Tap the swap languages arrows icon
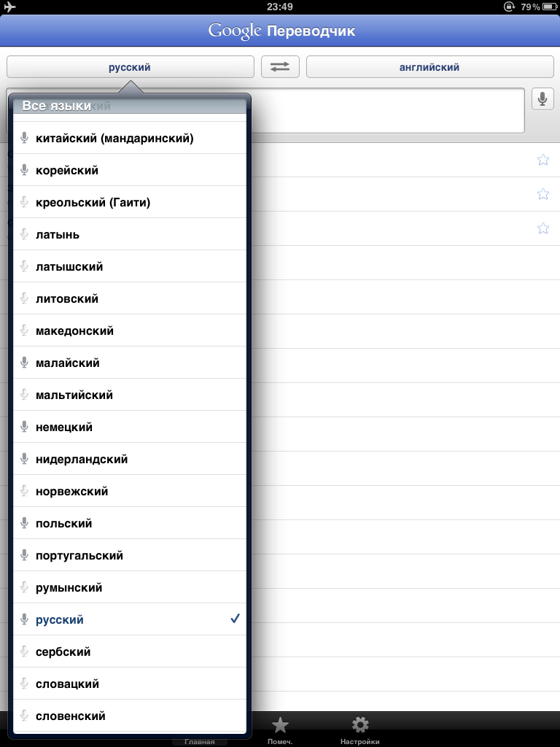The image size is (560, 747). pos(280,66)
